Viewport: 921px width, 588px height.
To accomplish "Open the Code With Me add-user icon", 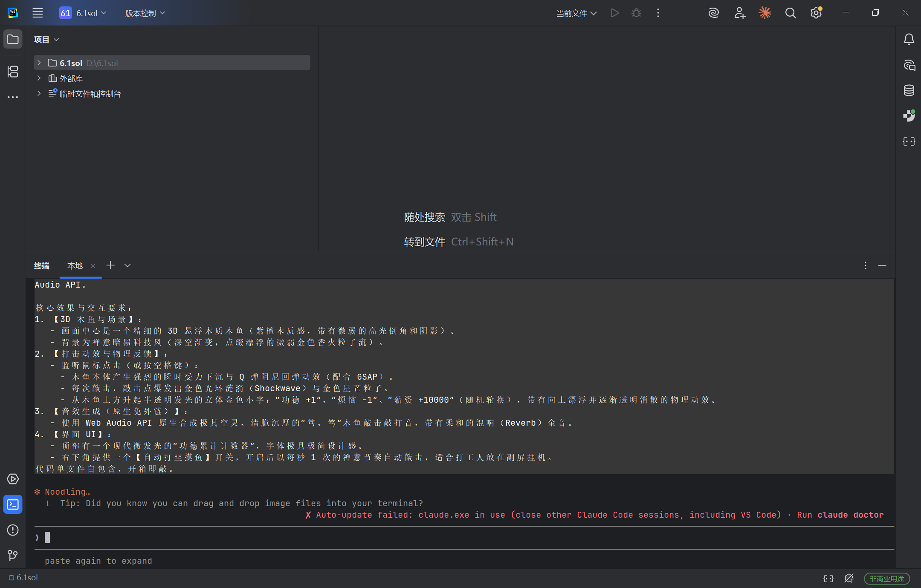I will (740, 13).
